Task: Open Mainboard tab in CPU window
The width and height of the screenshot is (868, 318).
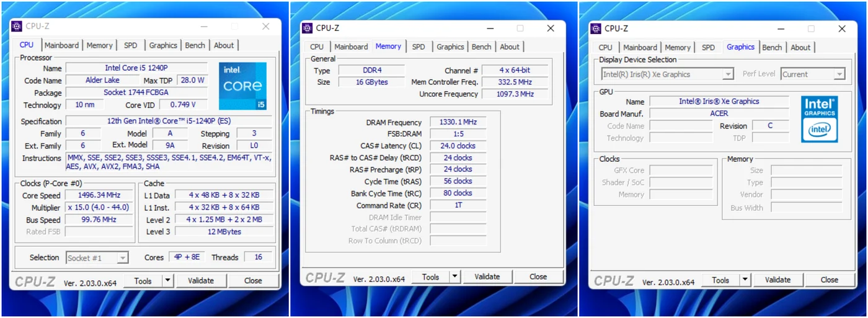Action: click(x=61, y=45)
